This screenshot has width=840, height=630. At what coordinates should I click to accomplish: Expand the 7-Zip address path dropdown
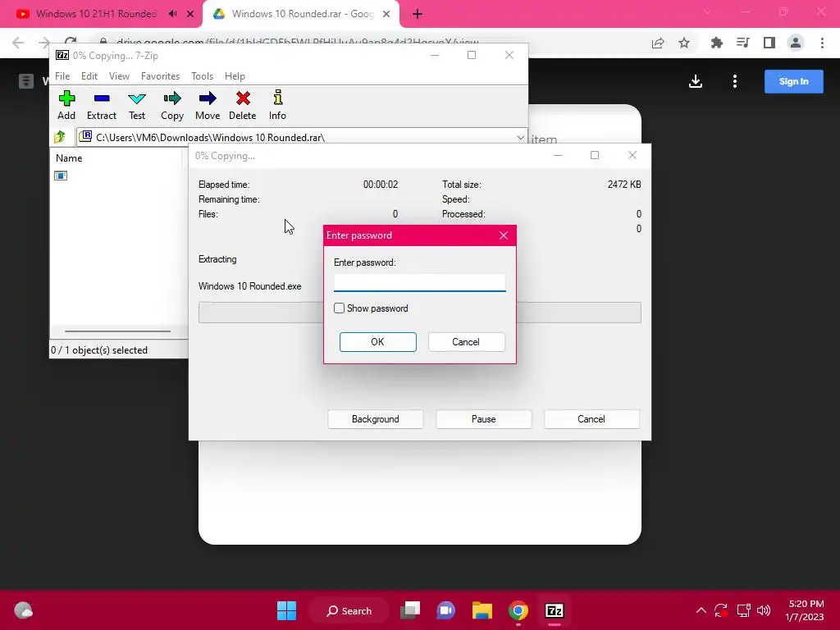pyautogui.click(x=520, y=137)
